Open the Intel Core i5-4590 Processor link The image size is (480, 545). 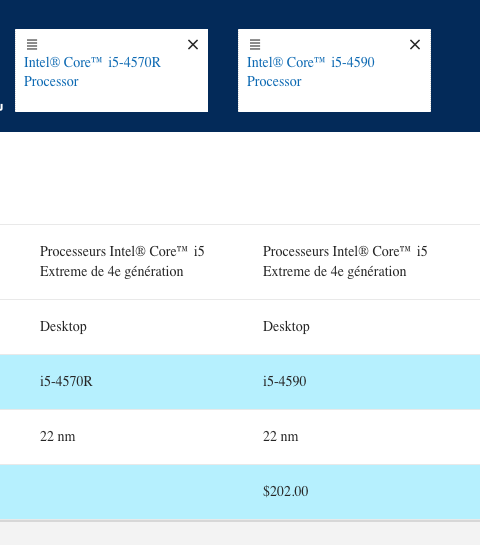311,72
